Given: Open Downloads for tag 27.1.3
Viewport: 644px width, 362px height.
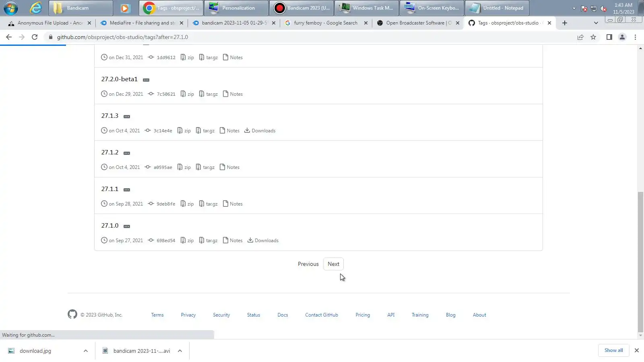Looking at the screenshot, I should click(x=260, y=131).
